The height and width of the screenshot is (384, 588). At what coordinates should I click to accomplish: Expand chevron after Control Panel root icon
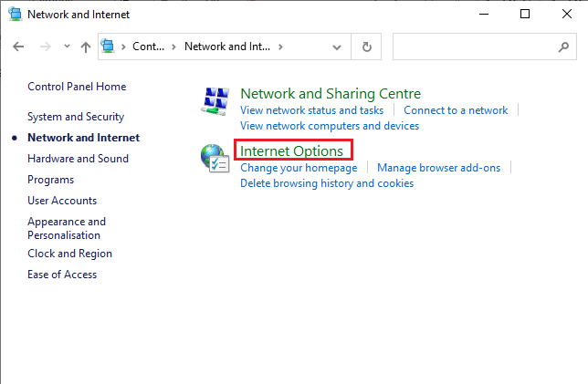pyautogui.click(x=123, y=47)
